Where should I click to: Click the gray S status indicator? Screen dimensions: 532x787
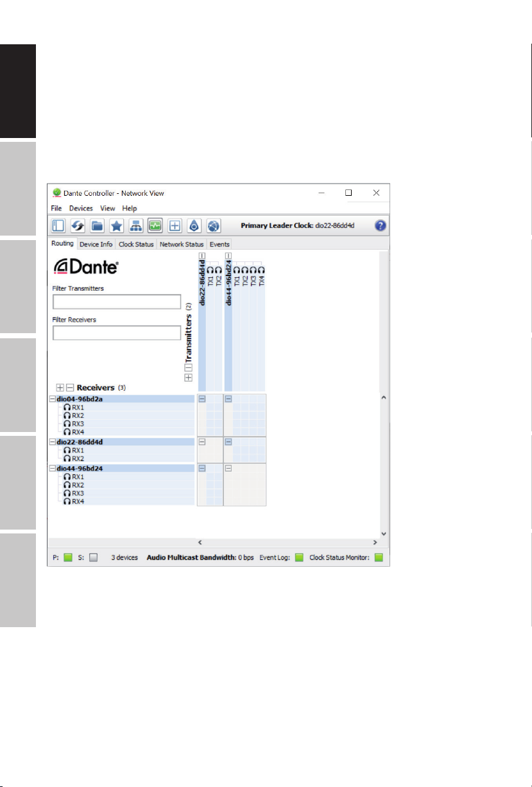[x=93, y=558]
